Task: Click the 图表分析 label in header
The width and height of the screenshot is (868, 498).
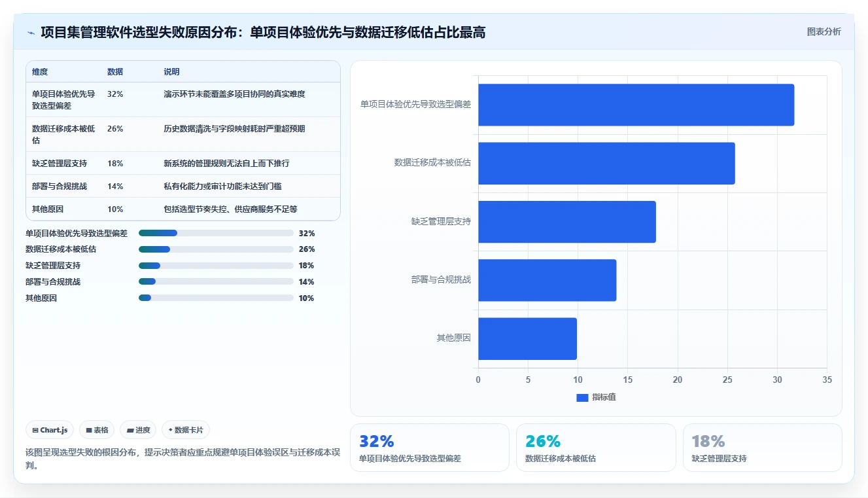Action: [x=824, y=31]
